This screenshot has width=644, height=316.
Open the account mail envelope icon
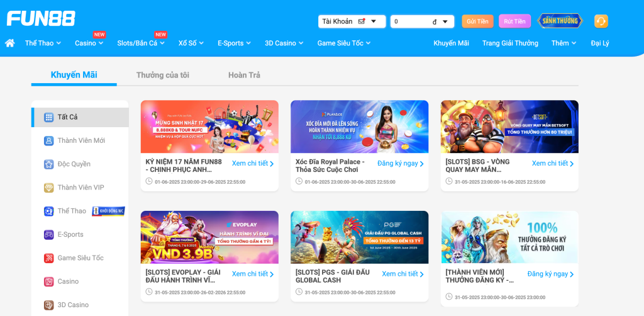(362, 21)
